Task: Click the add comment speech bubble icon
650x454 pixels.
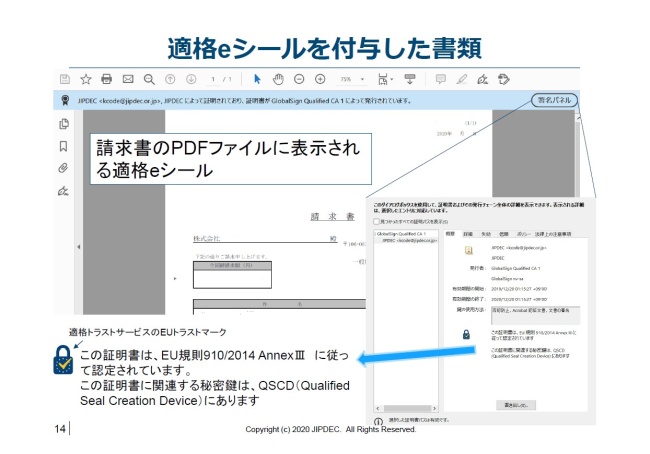Action: [x=441, y=79]
